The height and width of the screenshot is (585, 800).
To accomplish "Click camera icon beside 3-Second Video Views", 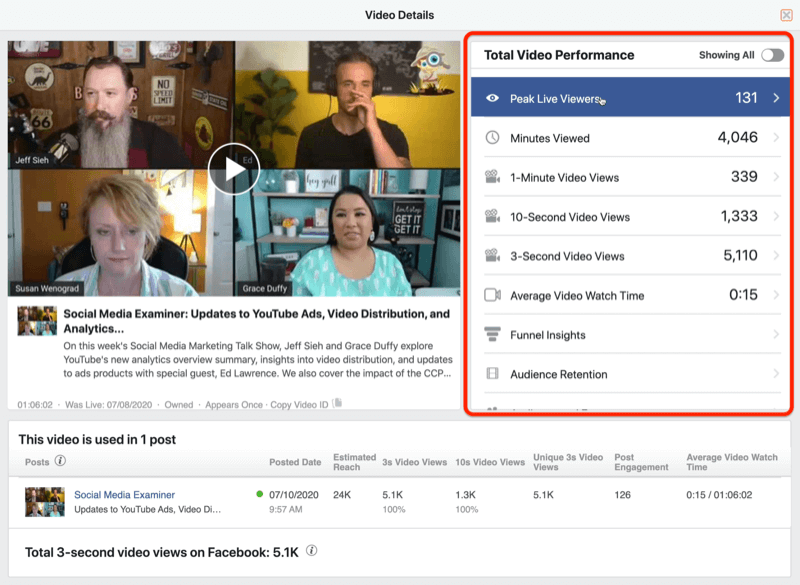I will point(492,256).
